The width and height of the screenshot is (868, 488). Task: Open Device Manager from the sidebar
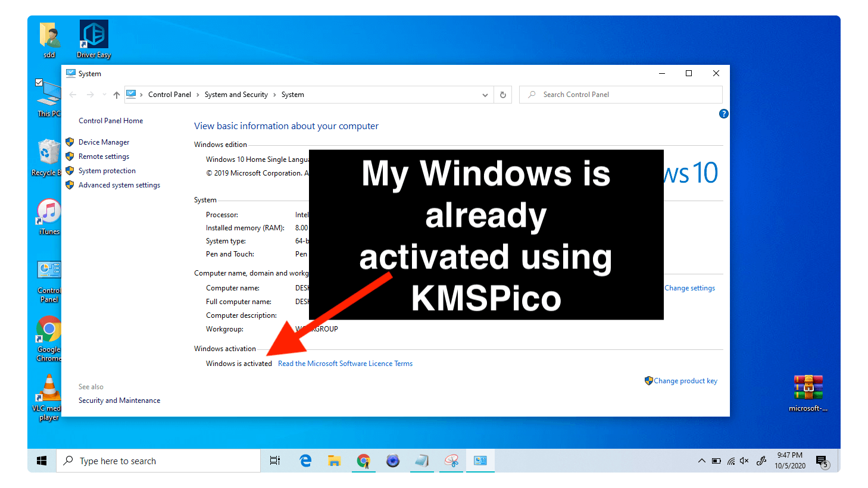coord(104,142)
